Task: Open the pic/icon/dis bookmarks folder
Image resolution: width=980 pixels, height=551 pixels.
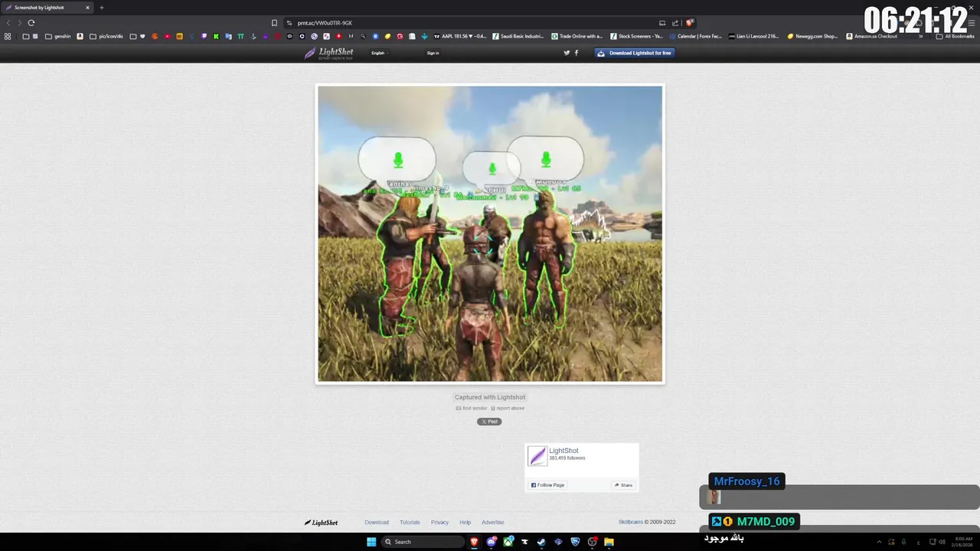Action: (106, 36)
